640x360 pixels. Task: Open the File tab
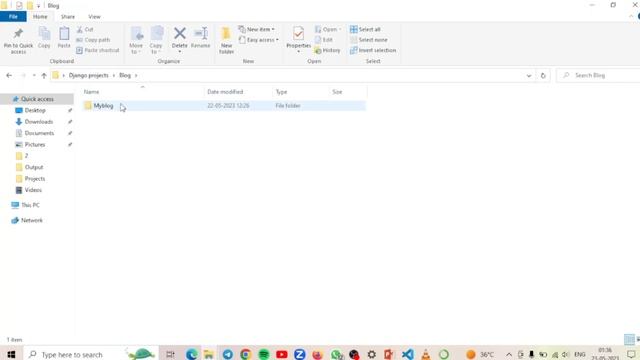click(13, 17)
